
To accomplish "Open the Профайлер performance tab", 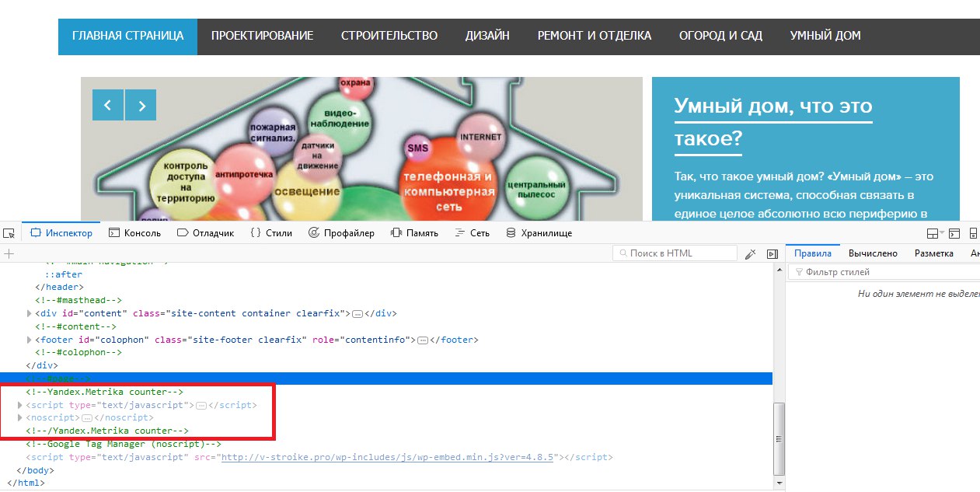I will pyautogui.click(x=341, y=233).
